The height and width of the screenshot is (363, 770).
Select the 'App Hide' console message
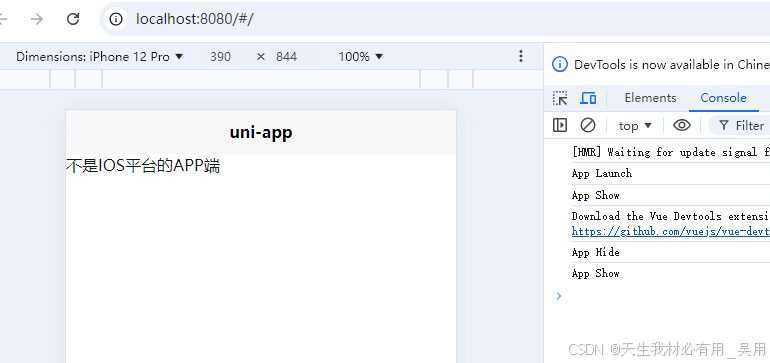point(595,252)
